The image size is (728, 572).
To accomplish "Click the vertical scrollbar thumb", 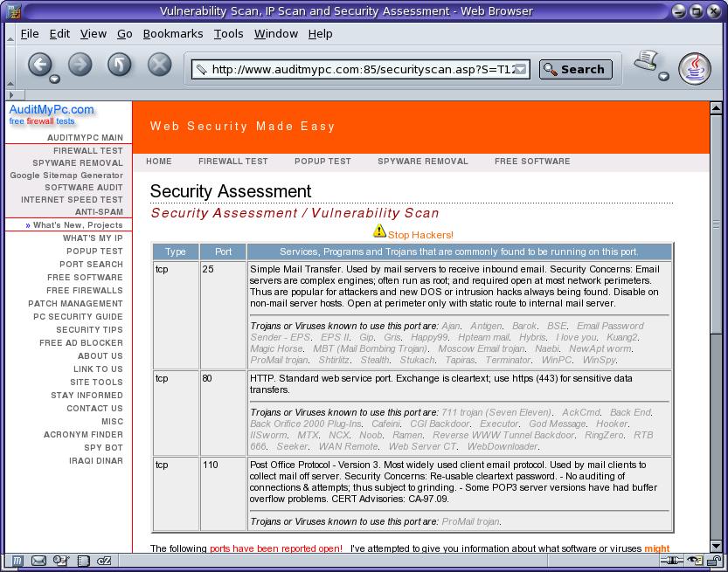I will point(716,224).
